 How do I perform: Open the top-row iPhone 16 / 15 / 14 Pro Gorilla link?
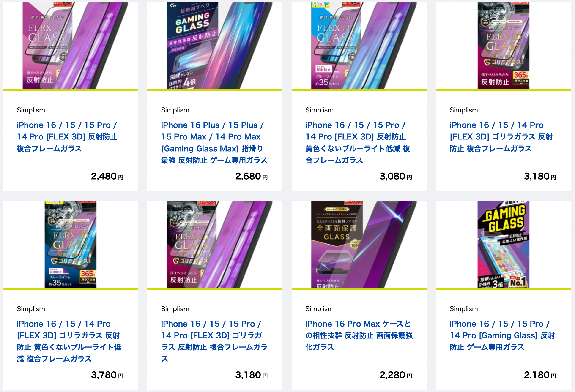click(501, 137)
